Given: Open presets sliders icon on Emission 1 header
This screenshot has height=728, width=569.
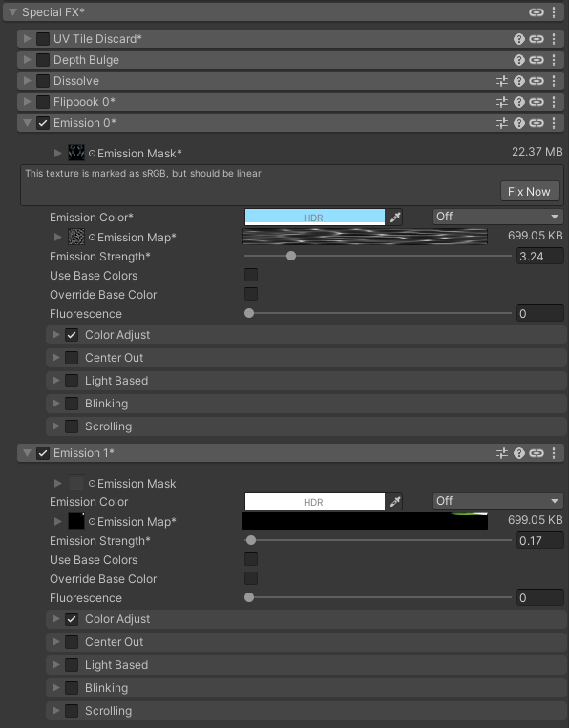Looking at the screenshot, I should 501,453.
